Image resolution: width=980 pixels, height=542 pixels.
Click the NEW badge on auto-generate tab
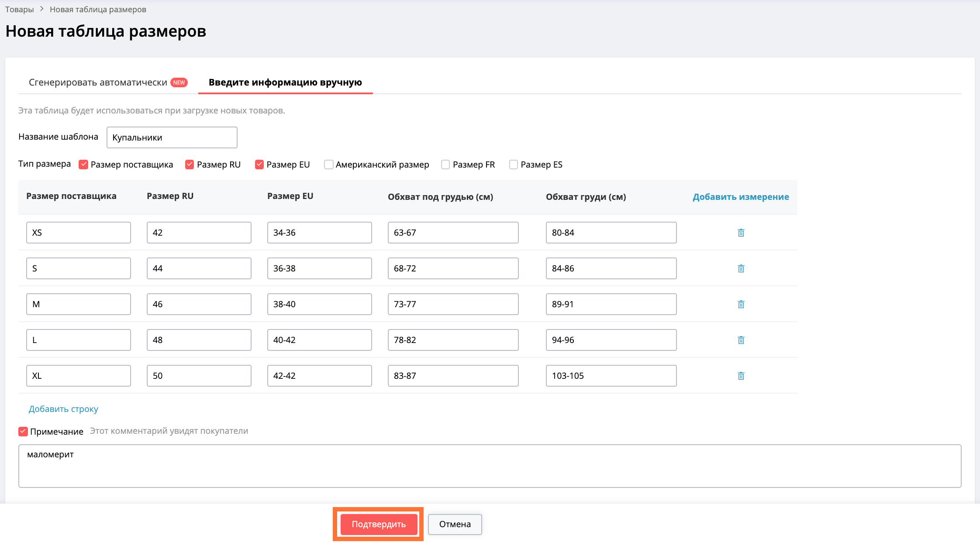[179, 82]
